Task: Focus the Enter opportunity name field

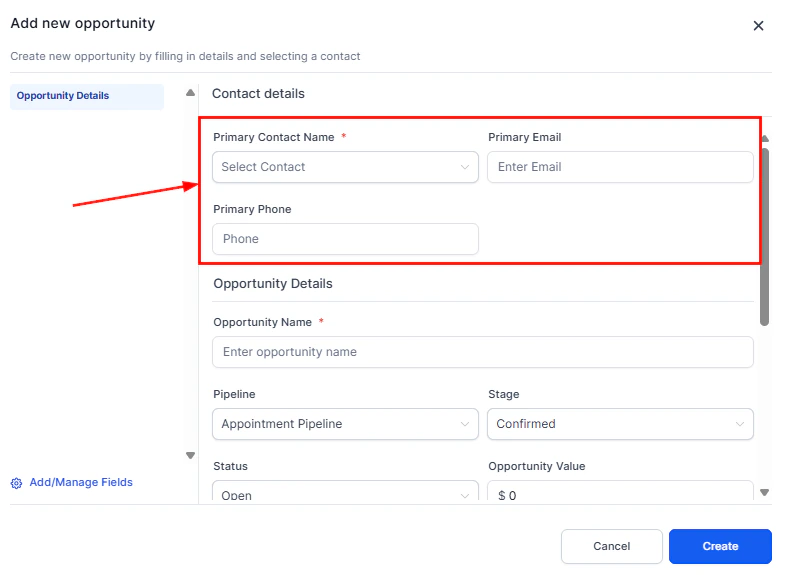Action: click(483, 352)
